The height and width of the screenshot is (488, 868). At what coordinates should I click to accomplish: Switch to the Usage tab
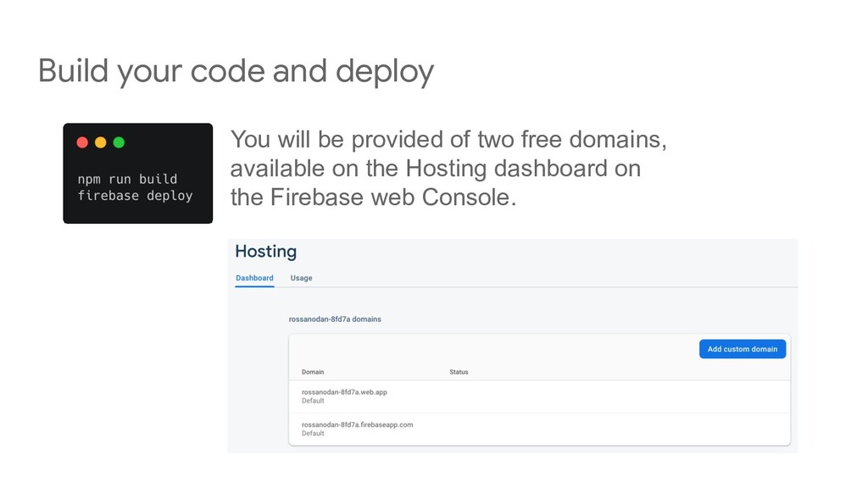pos(301,278)
